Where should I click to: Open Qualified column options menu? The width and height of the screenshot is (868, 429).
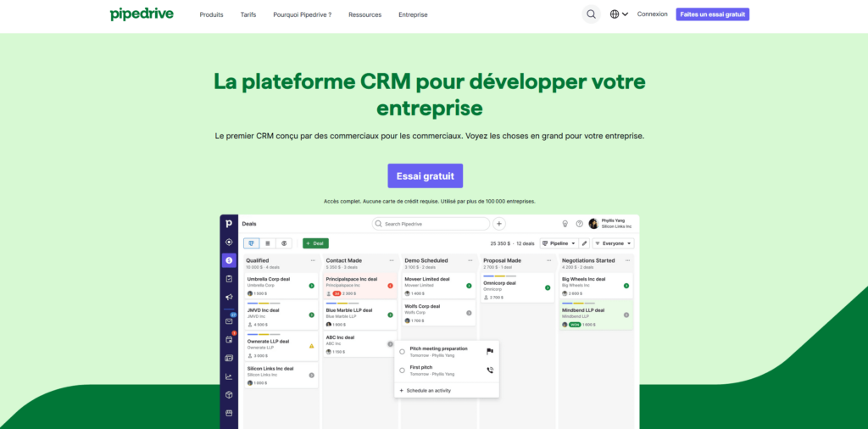[x=313, y=260]
